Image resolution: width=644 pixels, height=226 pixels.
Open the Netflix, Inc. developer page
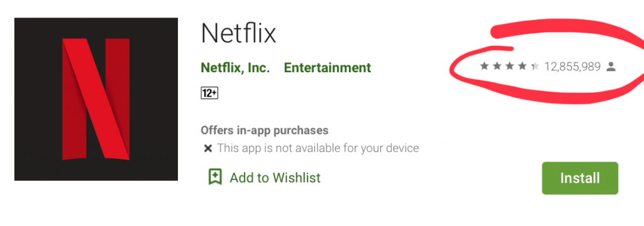tap(235, 67)
